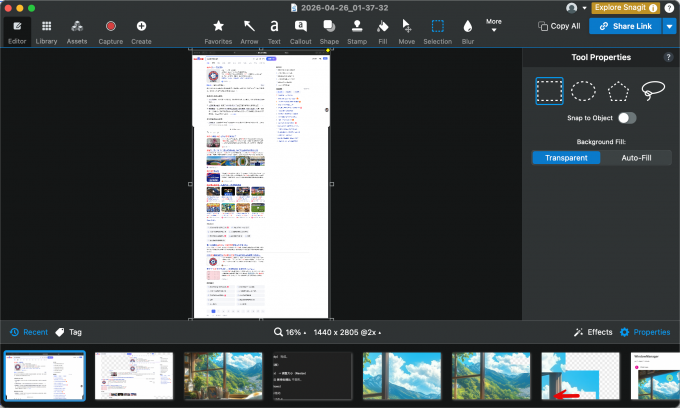
Task: Select the Fill bucket tool
Action: [382, 32]
